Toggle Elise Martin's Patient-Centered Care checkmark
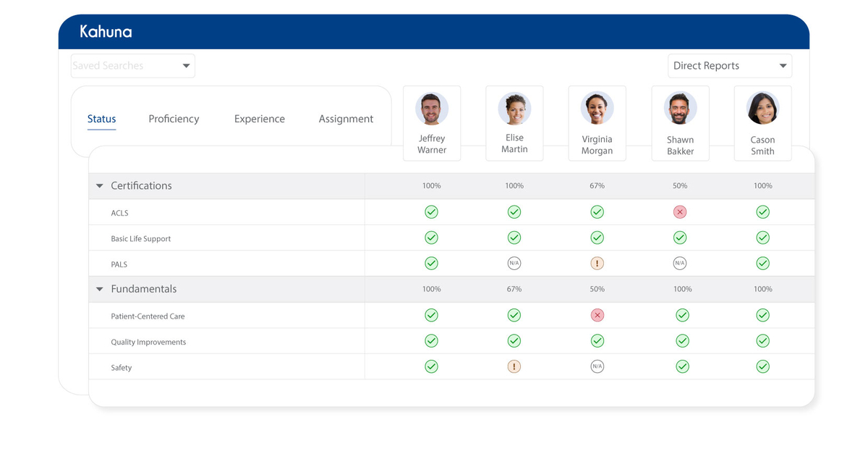 coord(514,314)
